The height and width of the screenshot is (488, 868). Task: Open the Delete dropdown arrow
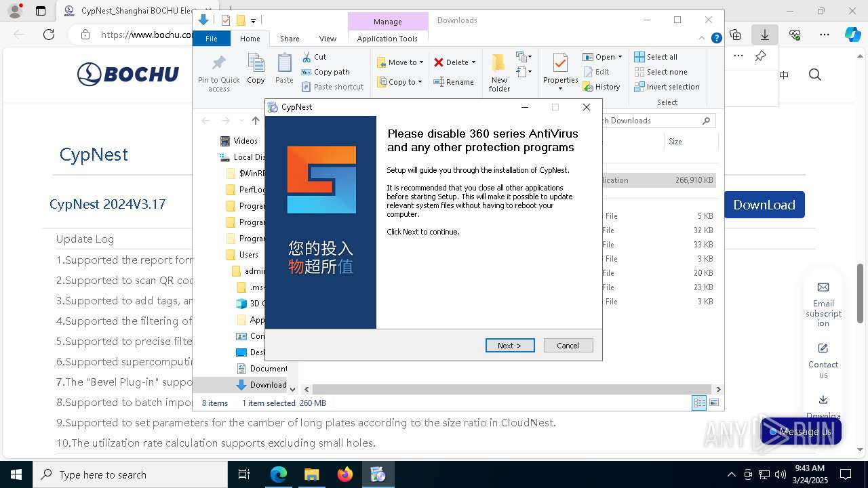coord(473,62)
